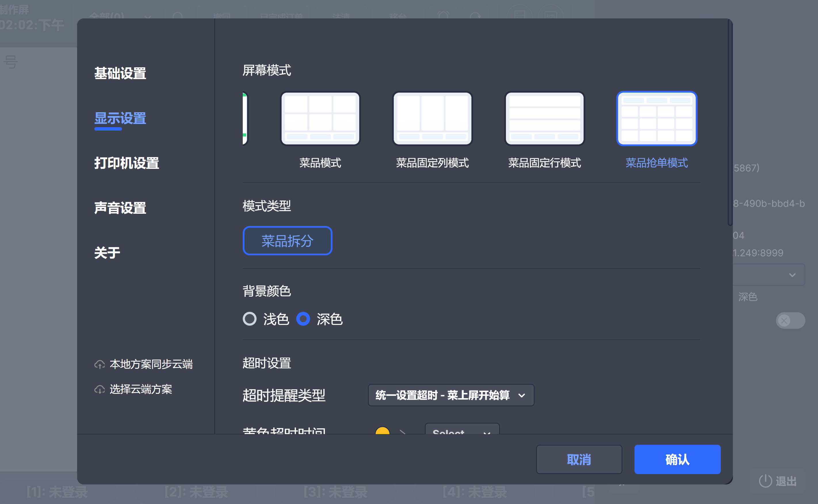The image size is (818, 504).
Task: Choose the 菜品模式 screen layout thumbnail
Action: 320,119
